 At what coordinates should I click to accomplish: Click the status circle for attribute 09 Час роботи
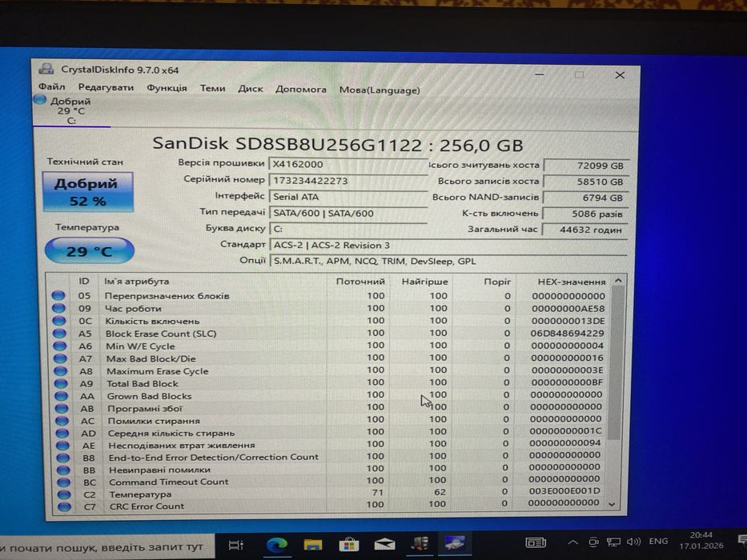[58, 308]
